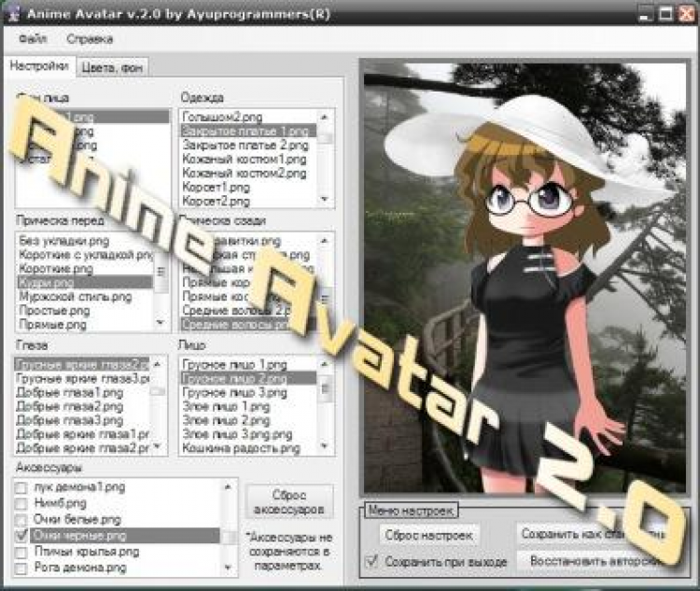This screenshot has height=591, width=700.
Task: Open the Файл menu
Action: click(32, 39)
